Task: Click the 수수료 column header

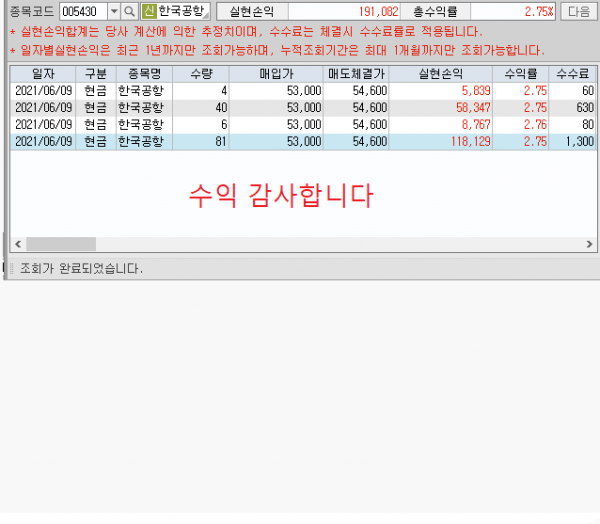Action: tap(572, 73)
